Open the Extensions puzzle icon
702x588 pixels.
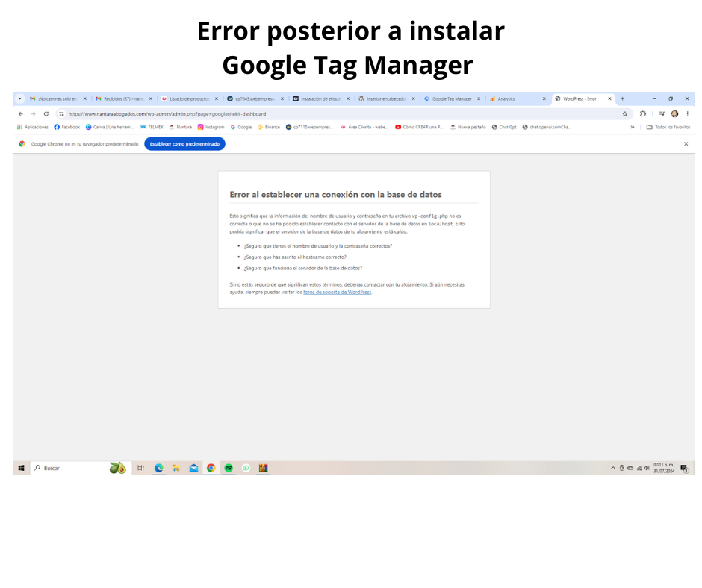[643, 114]
